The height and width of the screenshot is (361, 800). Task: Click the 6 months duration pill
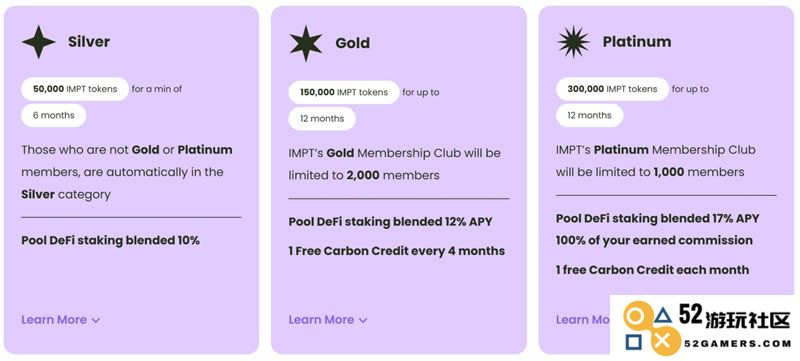click(54, 115)
